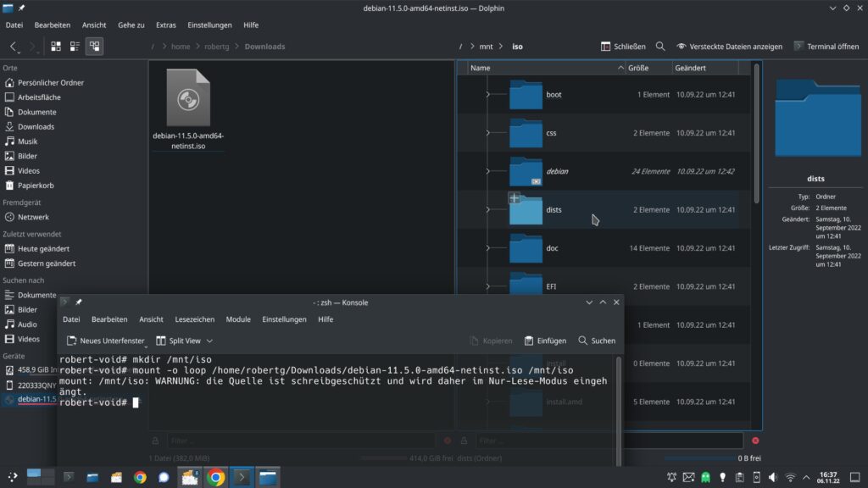This screenshot has width=868, height=488.
Task: Expand the boot folder tree arrow
Action: click(x=487, y=95)
